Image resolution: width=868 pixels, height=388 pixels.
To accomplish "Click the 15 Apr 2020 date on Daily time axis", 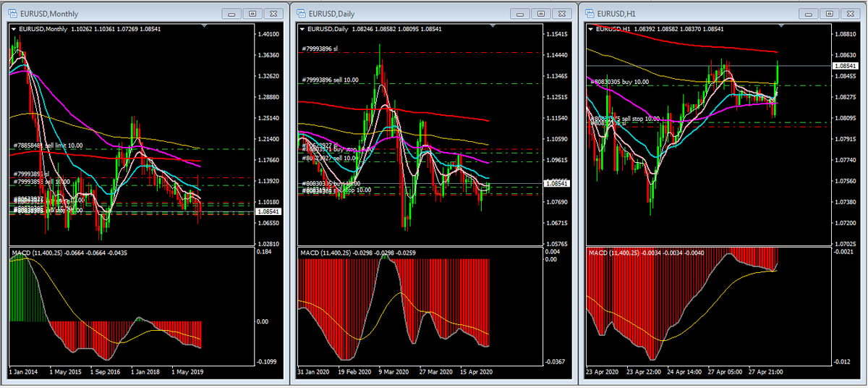I will (475, 371).
